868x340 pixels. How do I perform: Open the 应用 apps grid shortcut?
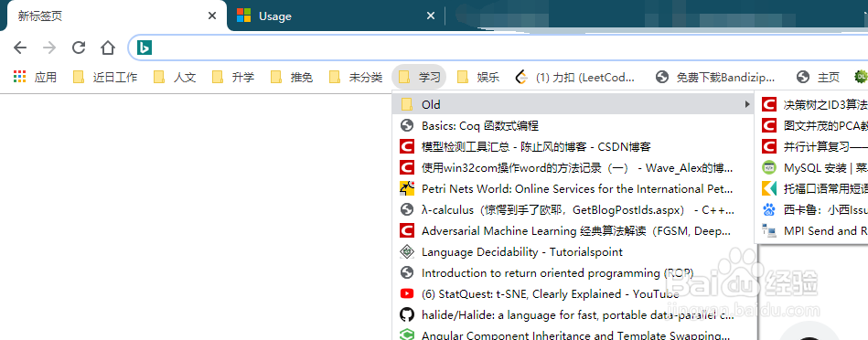point(36,77)
